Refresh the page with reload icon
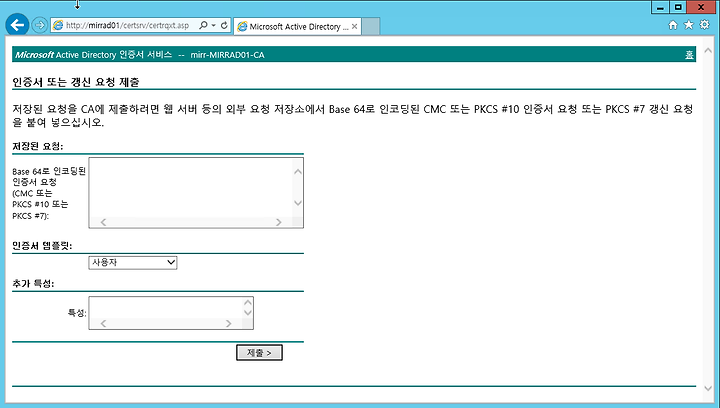Image resolution: width=720 pixels, height=408 pixels. click(224, 26)
